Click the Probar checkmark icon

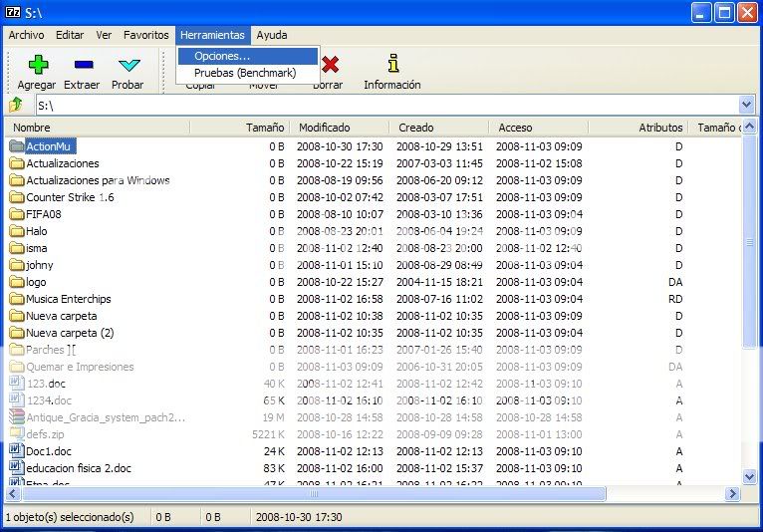coord(128,65)
